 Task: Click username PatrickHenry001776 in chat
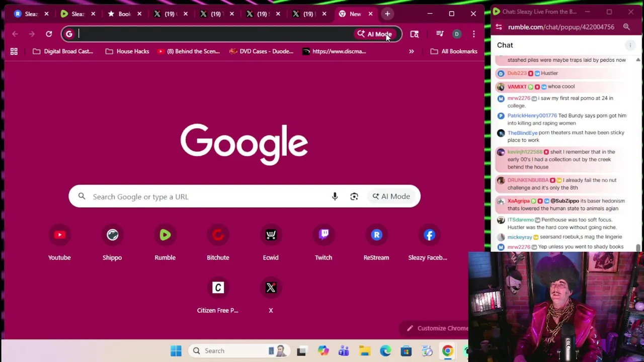pos(532,116)
